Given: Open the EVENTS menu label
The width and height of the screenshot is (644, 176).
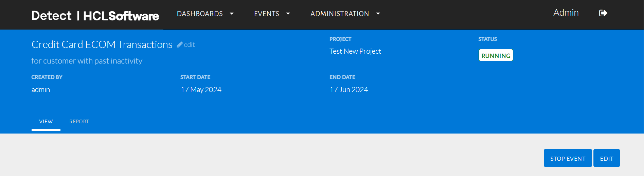Looking at the screenshot, I should click(x=267, y=14).
